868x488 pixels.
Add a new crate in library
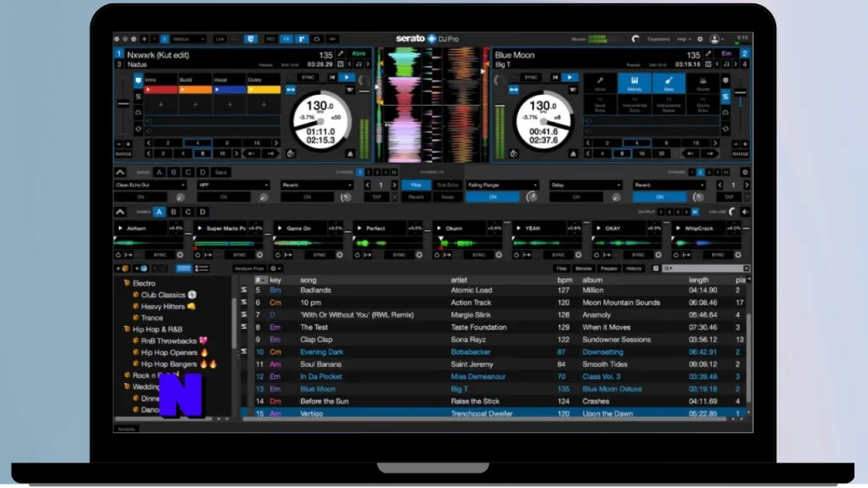tap(122, 269)
